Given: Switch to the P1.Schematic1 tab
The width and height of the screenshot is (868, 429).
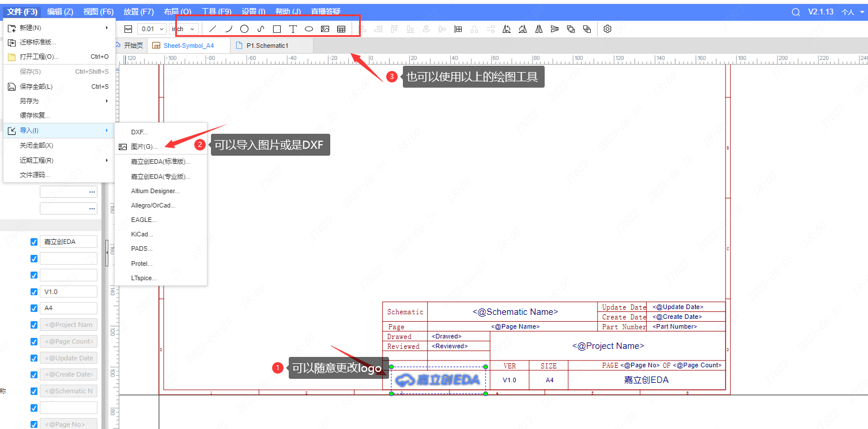Looking at the screenshot, I should tap(271, 46).
